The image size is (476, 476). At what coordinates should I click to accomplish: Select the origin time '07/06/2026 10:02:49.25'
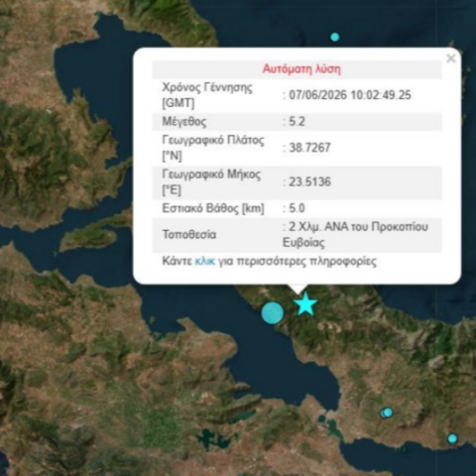(x=350, y=95)
